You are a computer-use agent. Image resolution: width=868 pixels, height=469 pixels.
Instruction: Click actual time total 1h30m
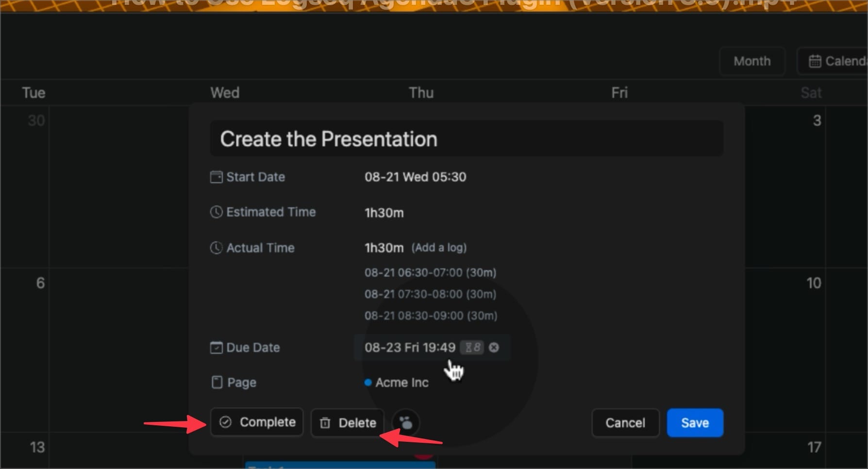(384, 248)
